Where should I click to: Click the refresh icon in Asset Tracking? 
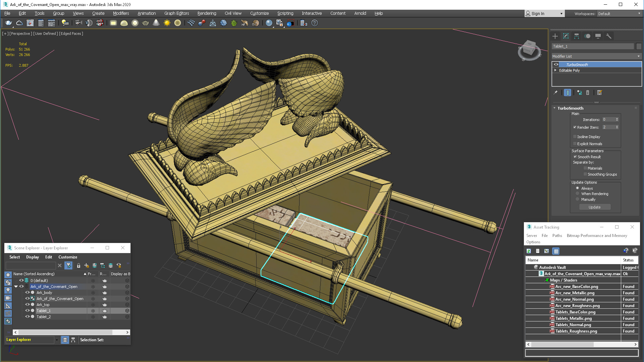tap(529, 251)
